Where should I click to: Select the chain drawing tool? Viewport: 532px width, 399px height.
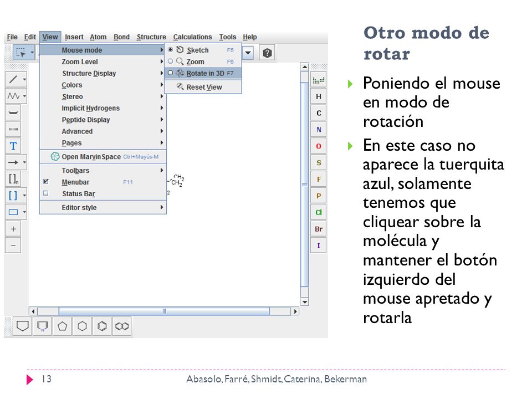[x=13, y=96]
